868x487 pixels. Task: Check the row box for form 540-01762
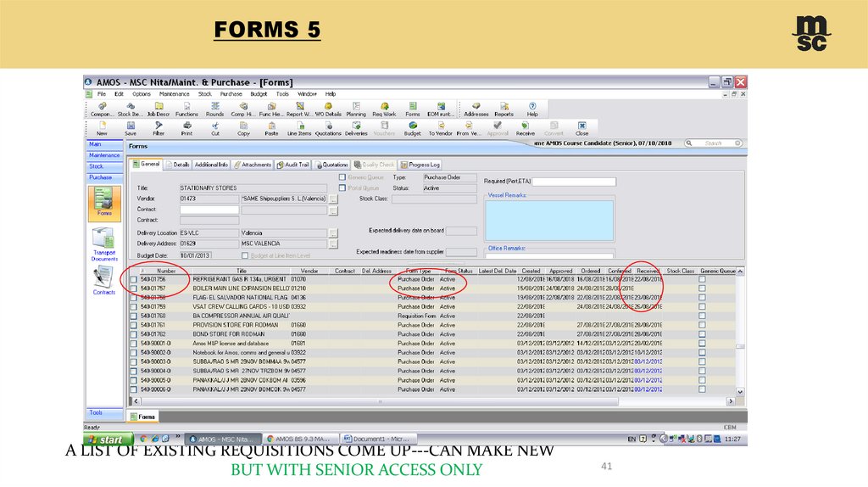[x=133, y=334]
